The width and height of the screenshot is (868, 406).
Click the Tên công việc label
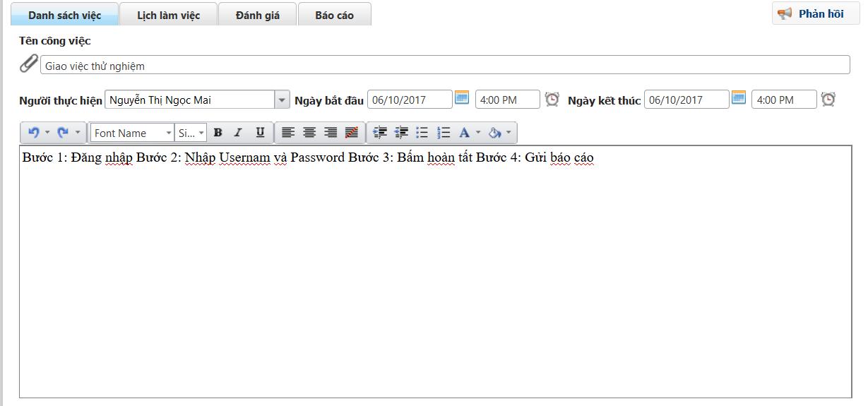[x=55, y=41]
